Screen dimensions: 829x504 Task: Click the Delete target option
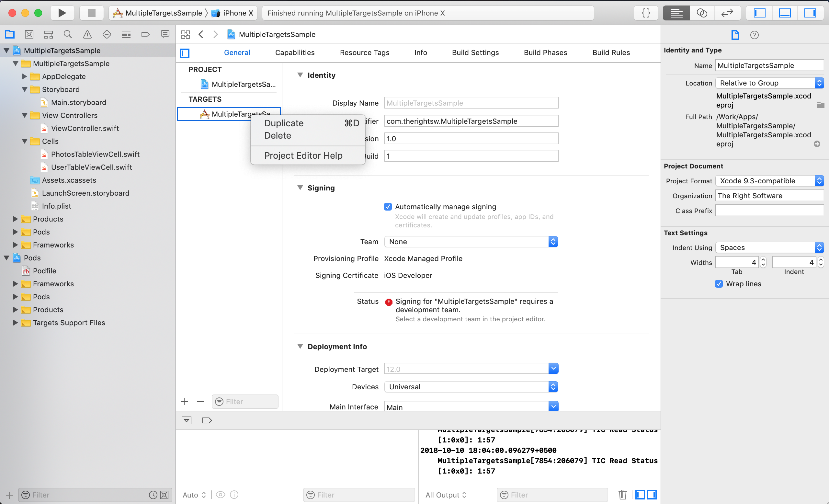pyautogui.click(x=277, y=135)
